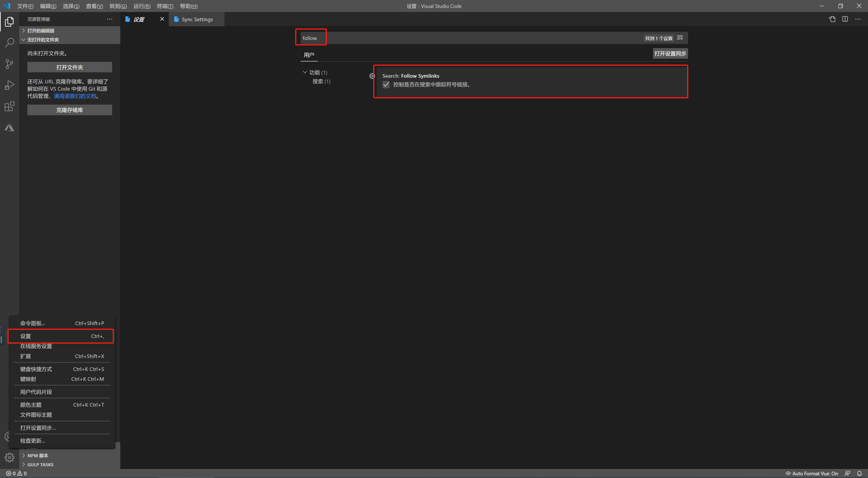Open the Search view in activity bar
Image resolution: width=868 pixels, height=478 pixels.
(x=9, y=43)
